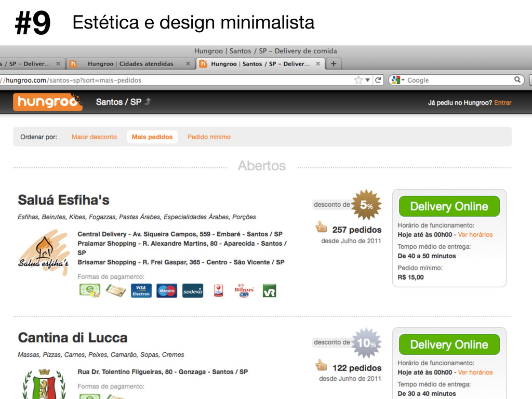Viewport: 532px width, 399px height.
Task: Sort by Pedido mínimo
Action: click(x=209, y=137)
